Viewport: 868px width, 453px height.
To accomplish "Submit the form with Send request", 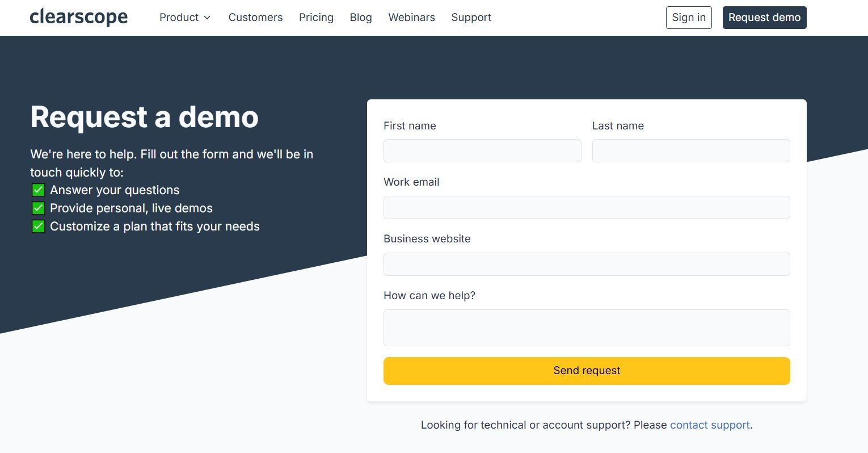I will click(587, 371).
